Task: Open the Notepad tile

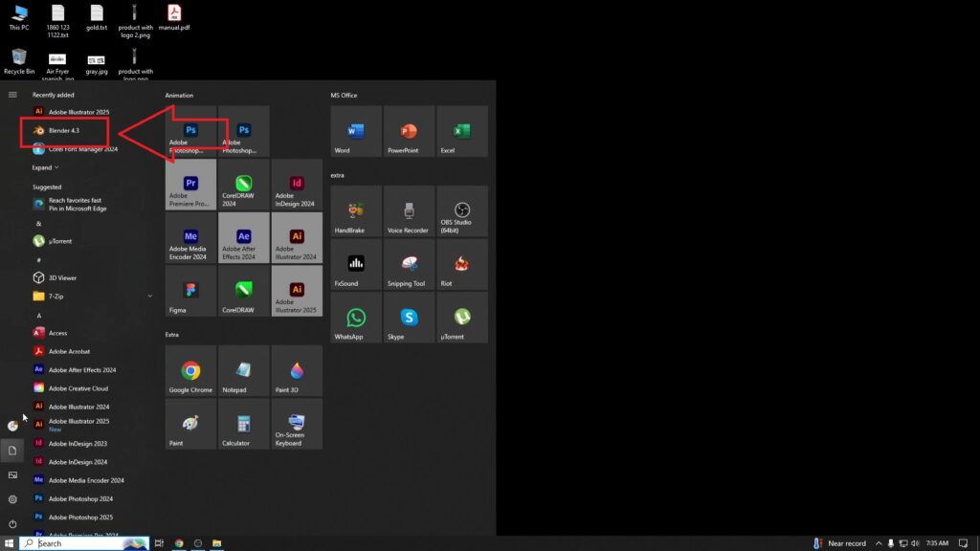Action: pyautogui.click(x=244, y=370)
